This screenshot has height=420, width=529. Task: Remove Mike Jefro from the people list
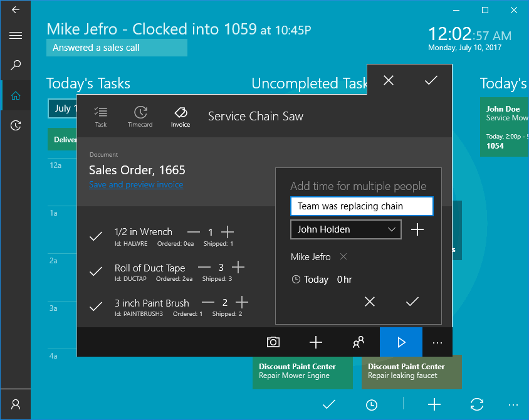pyautogui.click(x=343, y=256)
